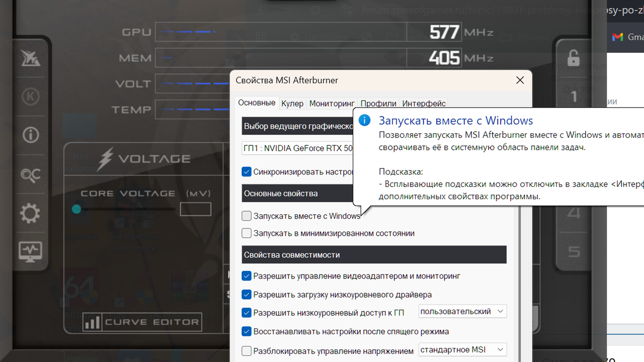Open the Мониторинг tab
The image size is (644, 362).
click(332, 104)
